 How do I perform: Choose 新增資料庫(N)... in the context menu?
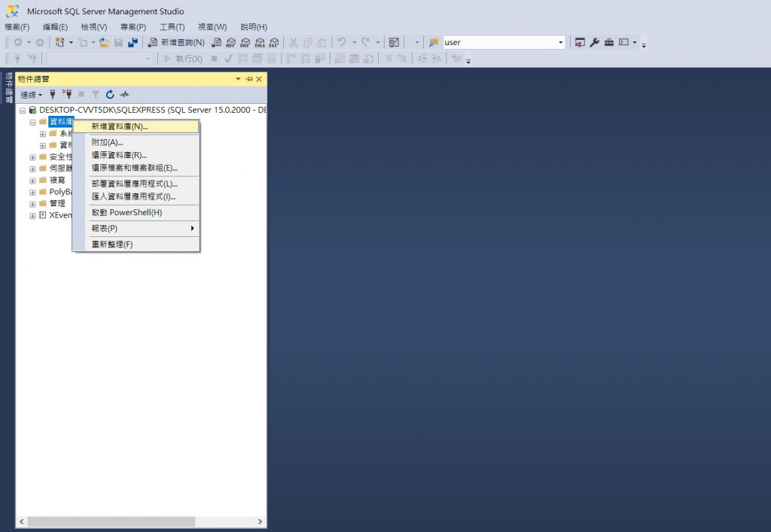[136, 126]
